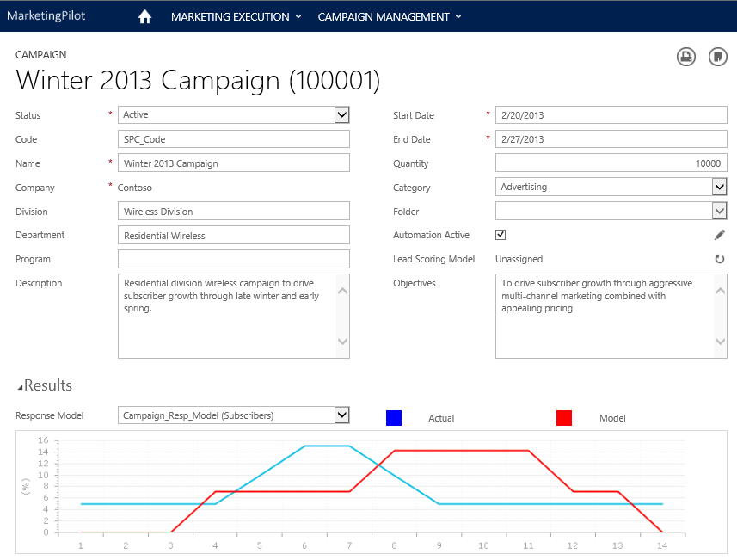Open the Status dropdown

[x=341, y=115]
